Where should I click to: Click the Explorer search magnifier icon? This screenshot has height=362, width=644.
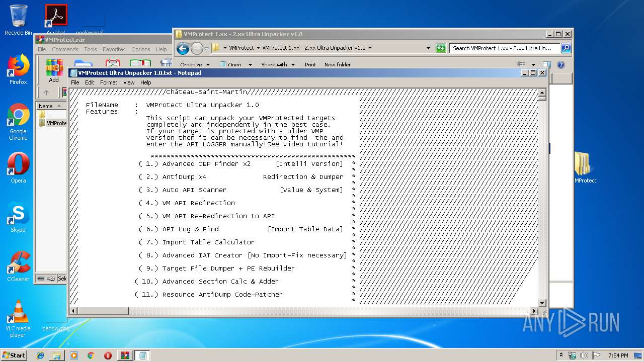click(x=566, y=48)
